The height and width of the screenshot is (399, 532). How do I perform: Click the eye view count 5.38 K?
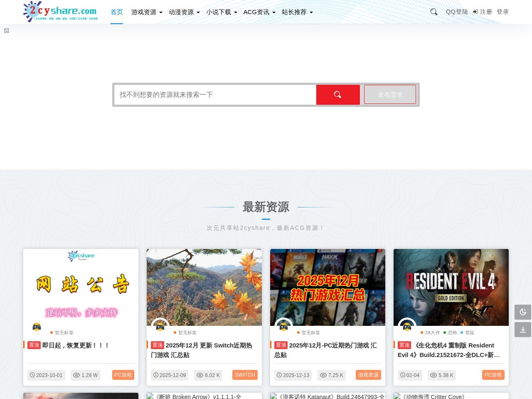(x=442, y=375)
